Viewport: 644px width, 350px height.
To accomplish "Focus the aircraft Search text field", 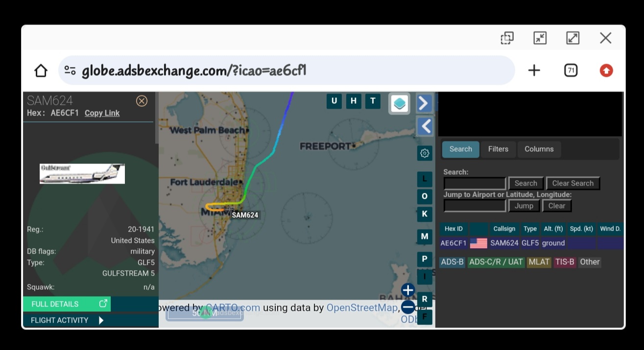I will [475, 184].
